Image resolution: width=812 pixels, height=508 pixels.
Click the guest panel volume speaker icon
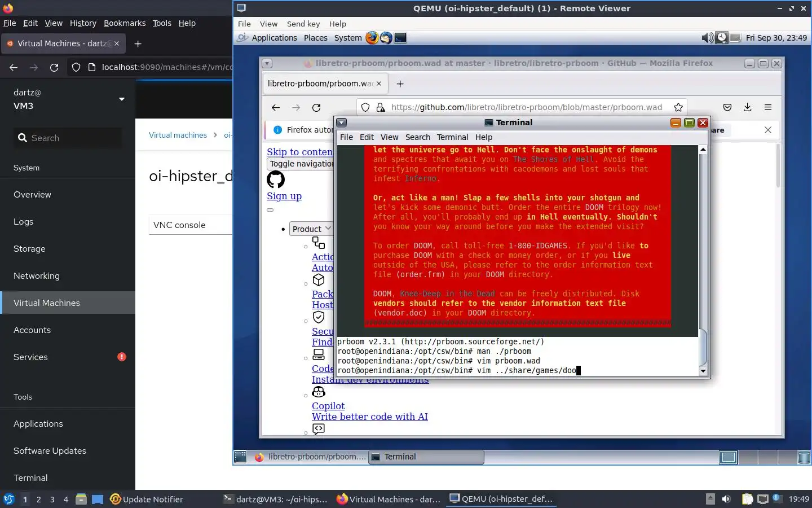coord(707,38)
